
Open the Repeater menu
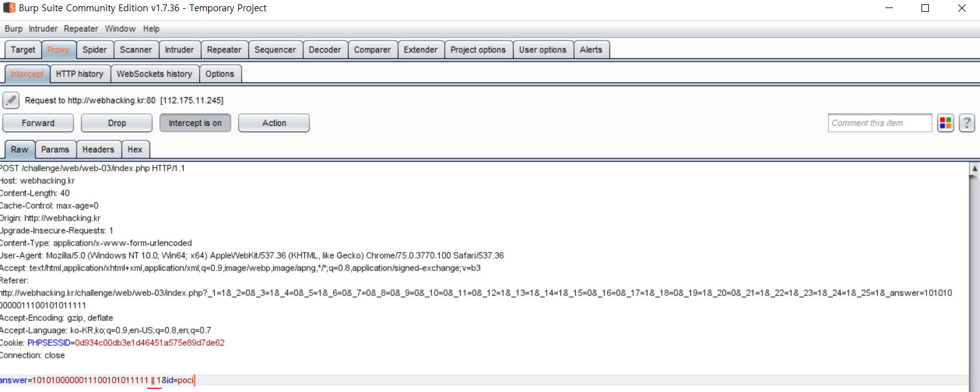[x=81, y=29]
